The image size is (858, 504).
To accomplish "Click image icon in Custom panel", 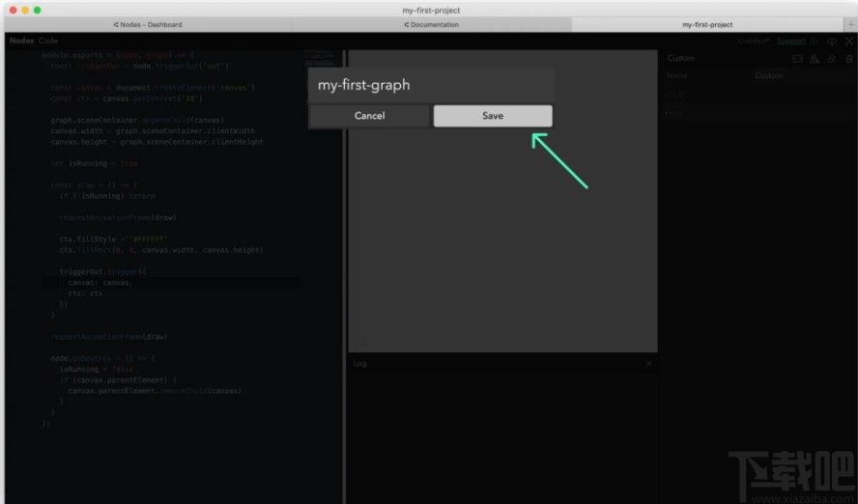I will (x=797, y=59).
